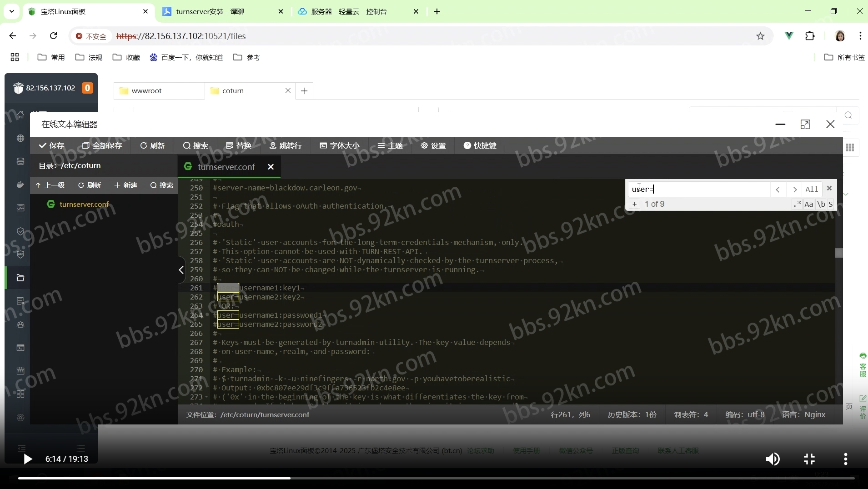
Task: Open the editor 设置 settings
Action: click(433, 145)
